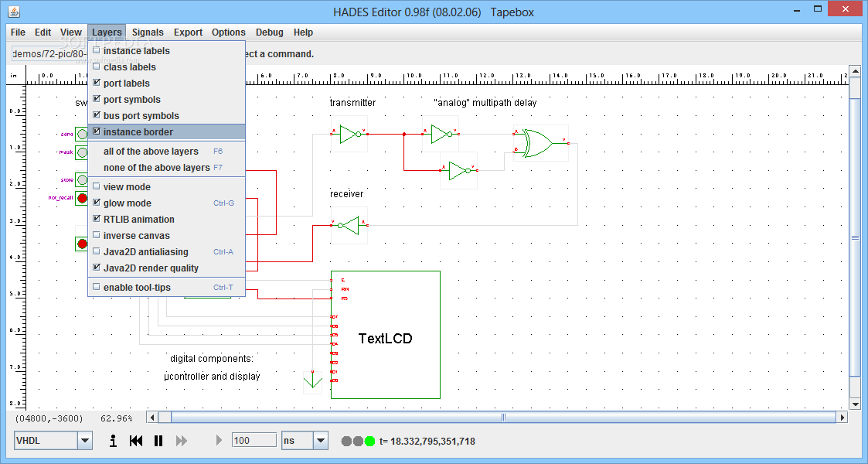Open the Debug menu
Screen dimensions: 868x464
pos(270,32)
